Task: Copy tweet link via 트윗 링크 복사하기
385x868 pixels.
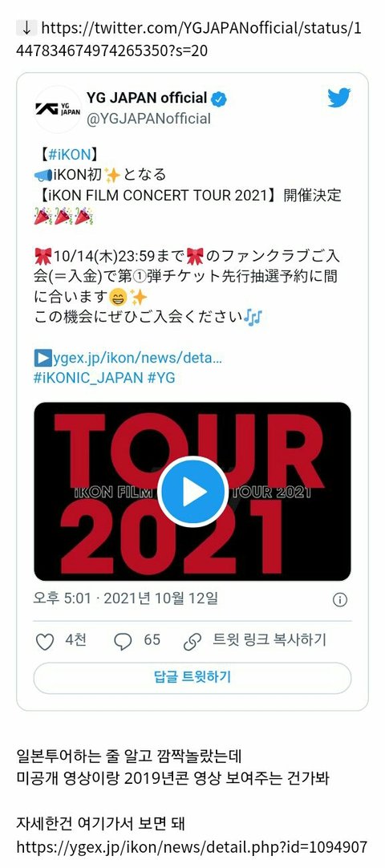Action: (x=269, y=640)
